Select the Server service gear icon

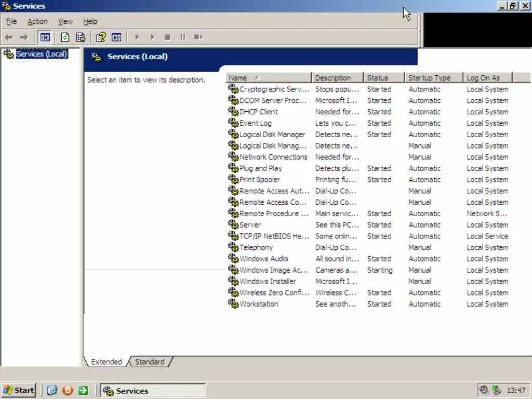tap(233, 224)
